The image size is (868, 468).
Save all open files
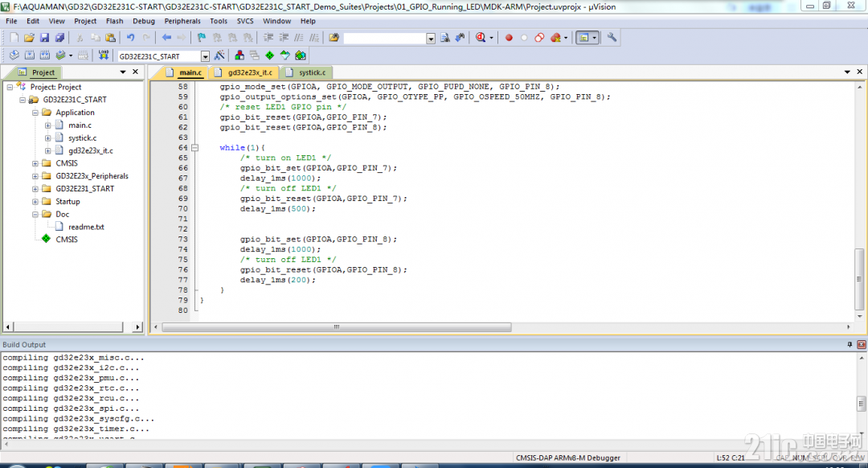pos(59,38)
